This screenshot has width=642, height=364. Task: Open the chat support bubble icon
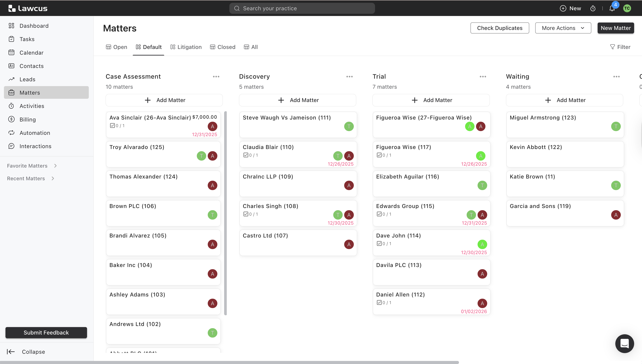point(624,343)
